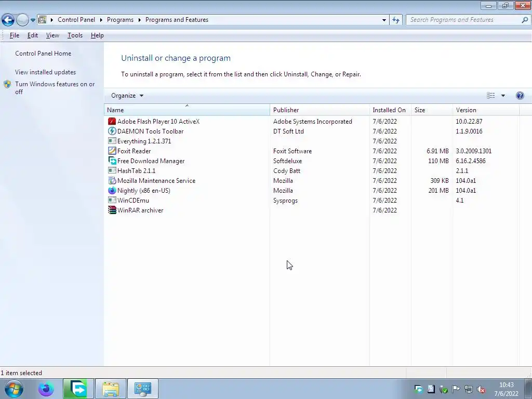This screenshot has height=399, width=532.
Task: Open the File menu
Action: pyautogui.click(x=15, y=35)
